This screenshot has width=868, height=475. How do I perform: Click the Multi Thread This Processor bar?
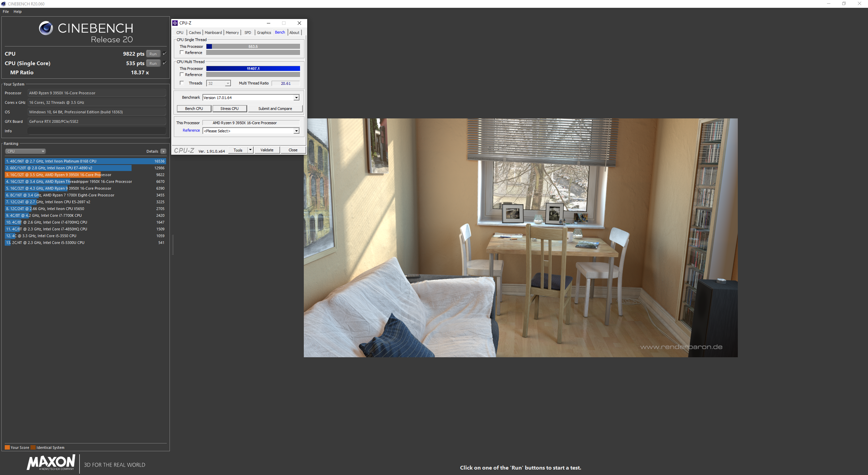point(253,69)
